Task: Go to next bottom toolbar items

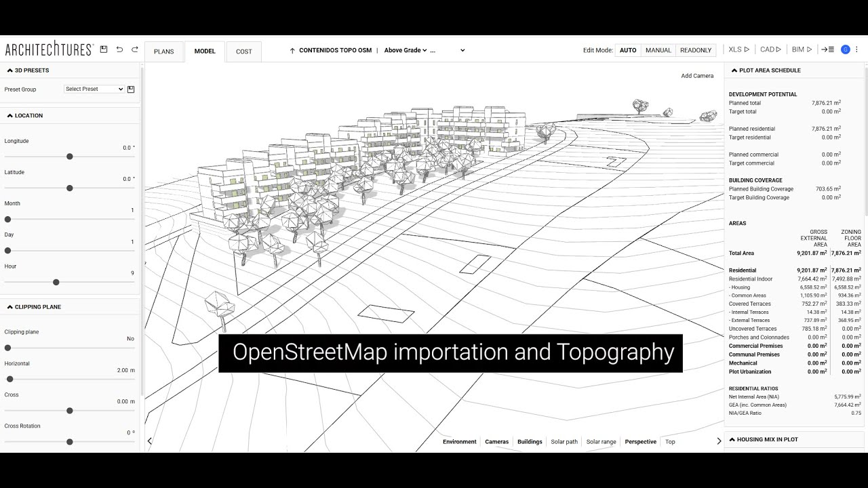Action: (x=719, y=441)
